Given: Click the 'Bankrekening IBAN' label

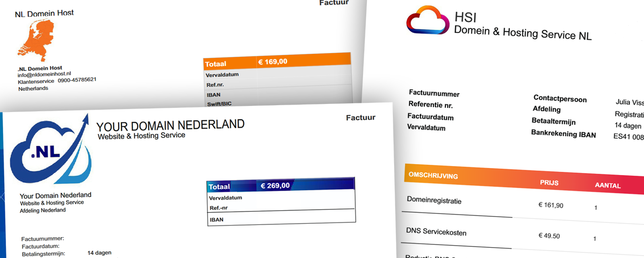Looking at the screenshot, I should coord(563,133).
